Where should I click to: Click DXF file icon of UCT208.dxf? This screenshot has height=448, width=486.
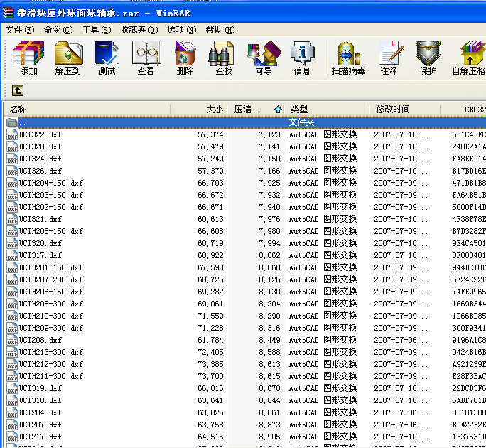tap(12, 341)
